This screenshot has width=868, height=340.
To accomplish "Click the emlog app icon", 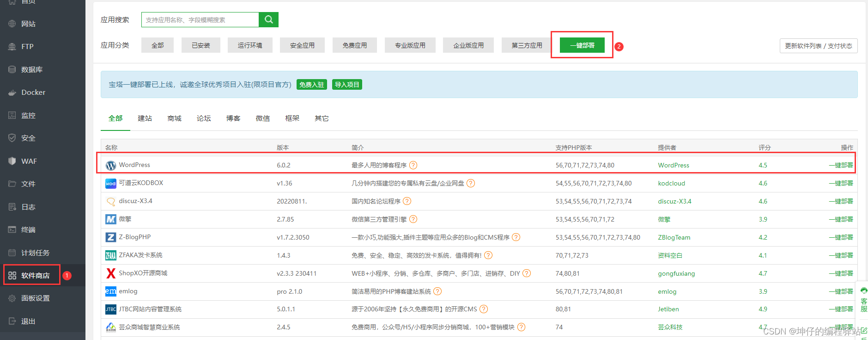I will 111,291.
